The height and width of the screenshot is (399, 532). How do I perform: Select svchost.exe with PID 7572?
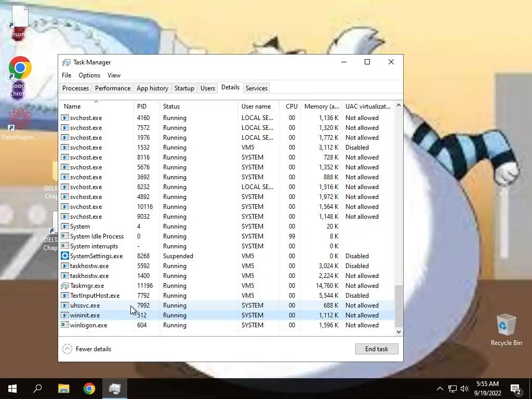point(227,128)
